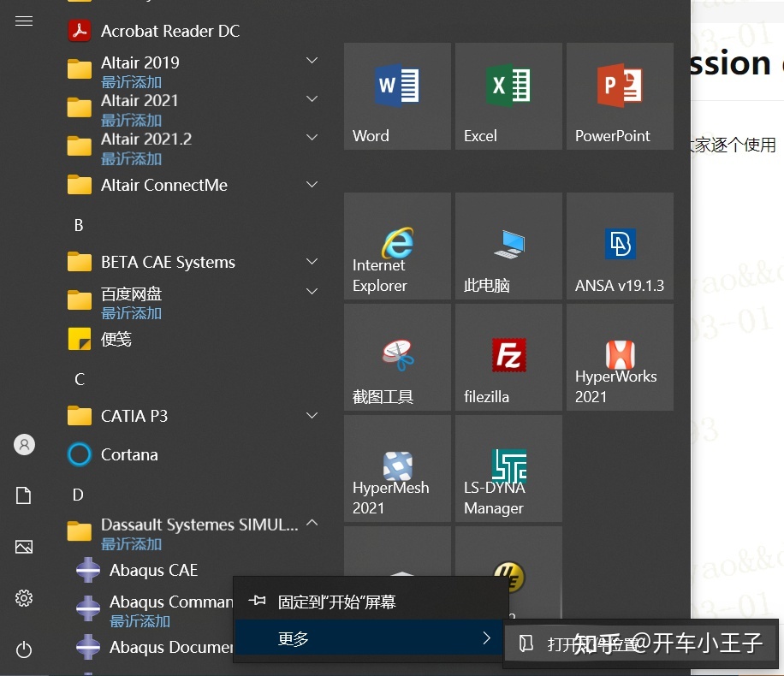This screenshot has height=676, width=784.
Task: Launch the filezilla tile
Action: pyautogui.click(x=508, y=358)
